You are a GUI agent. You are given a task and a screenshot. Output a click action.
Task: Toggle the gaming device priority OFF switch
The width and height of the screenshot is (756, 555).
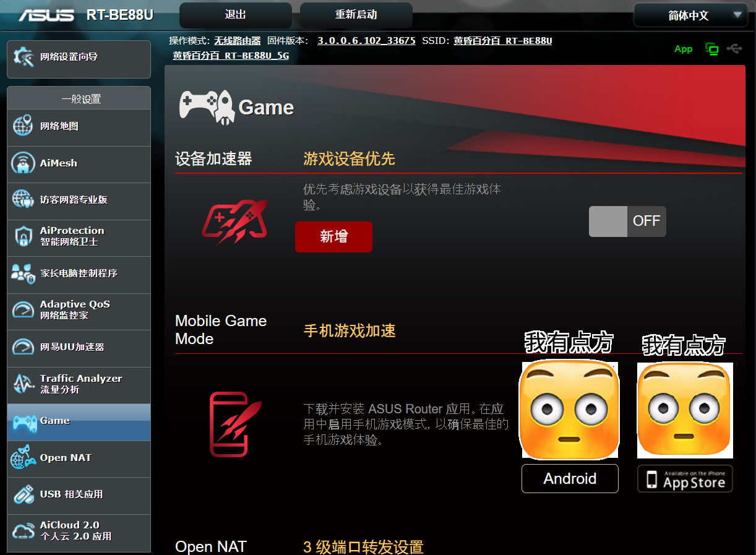coord(627,222)
